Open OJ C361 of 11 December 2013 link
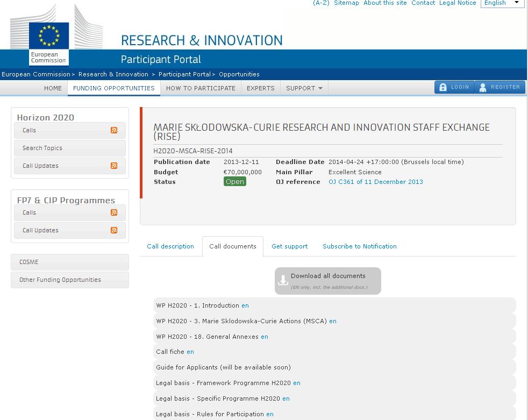 pyautogui.click(x=376, y=182)
